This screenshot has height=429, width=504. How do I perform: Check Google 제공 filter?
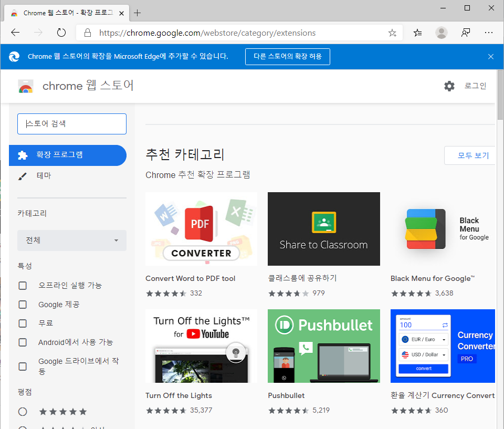click(x=23, y=305)
